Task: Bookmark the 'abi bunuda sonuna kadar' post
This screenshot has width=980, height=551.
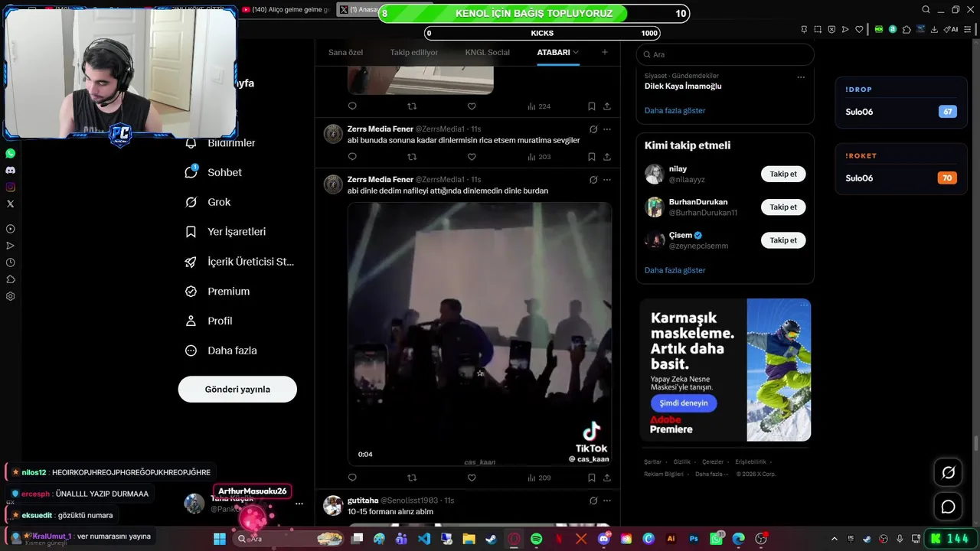Action: 592,157
